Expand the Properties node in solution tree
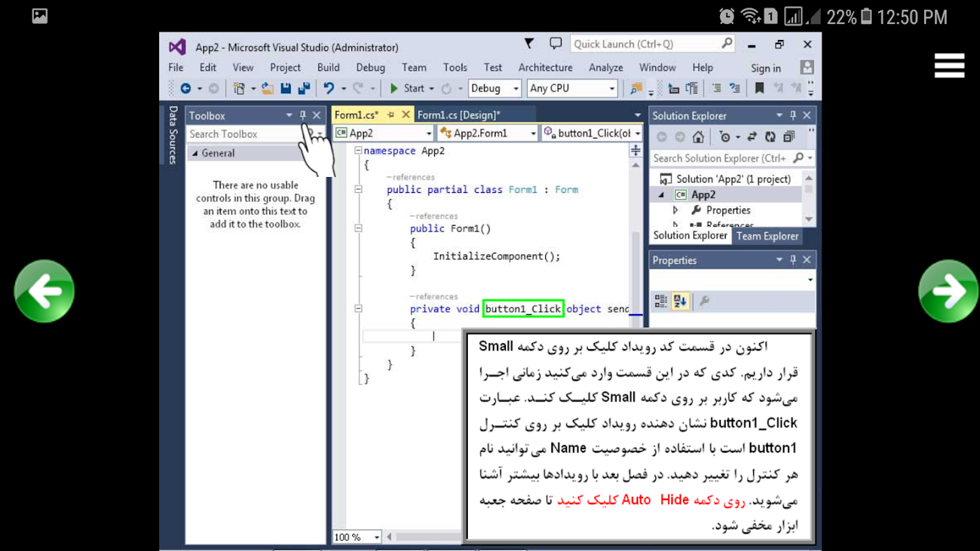 [x=675, y=210]
